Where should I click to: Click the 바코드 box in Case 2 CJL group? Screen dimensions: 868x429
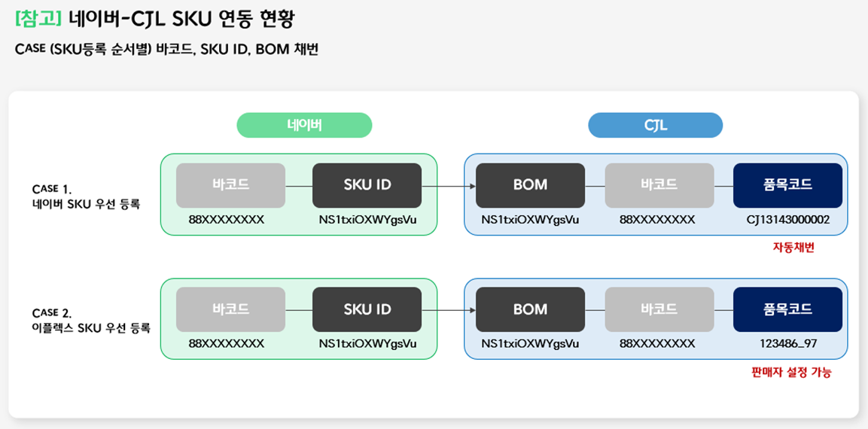[659, 309]
